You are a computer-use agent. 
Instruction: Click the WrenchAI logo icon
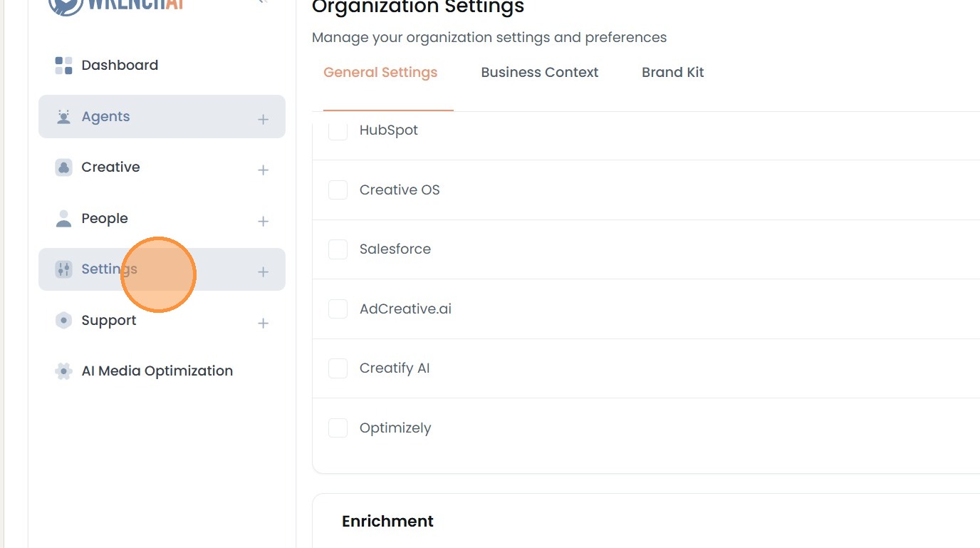point(66,6)
